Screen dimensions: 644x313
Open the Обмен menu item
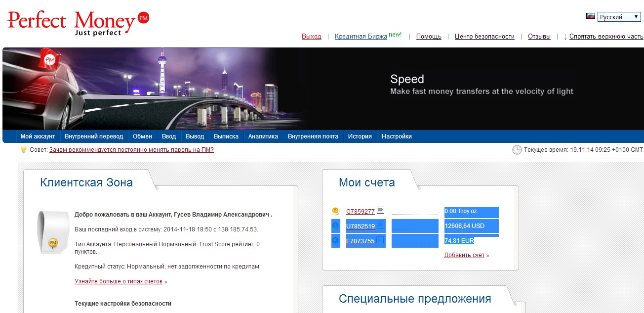coord(143,136)
